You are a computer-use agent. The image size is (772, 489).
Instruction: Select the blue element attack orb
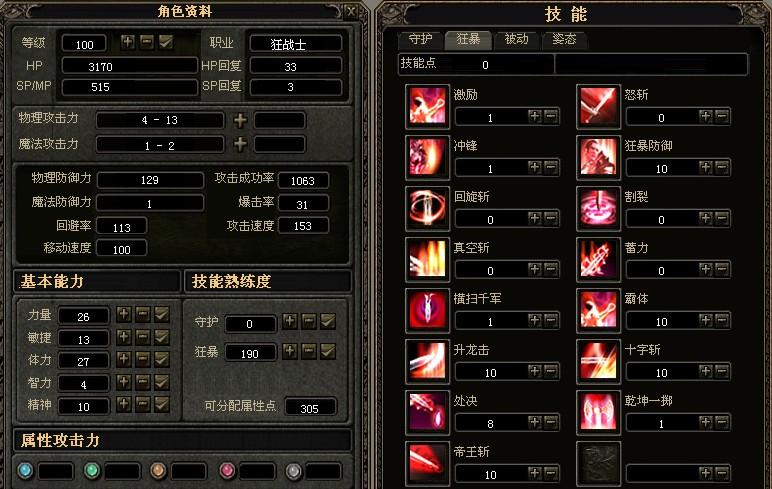pos(25,471)
